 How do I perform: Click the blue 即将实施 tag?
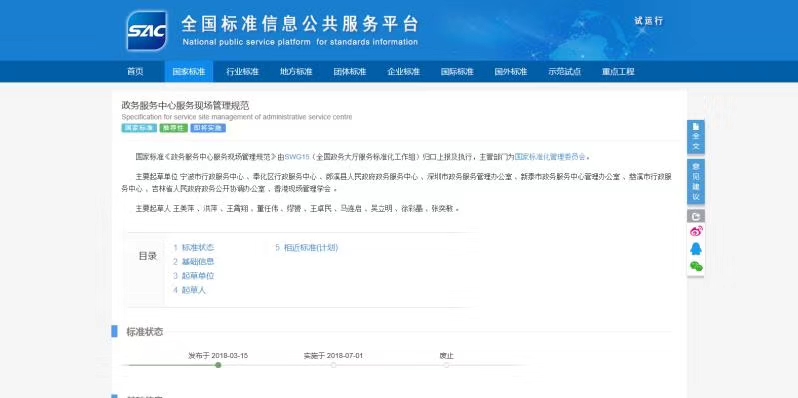pyautogui.click(x=208, y=128)
